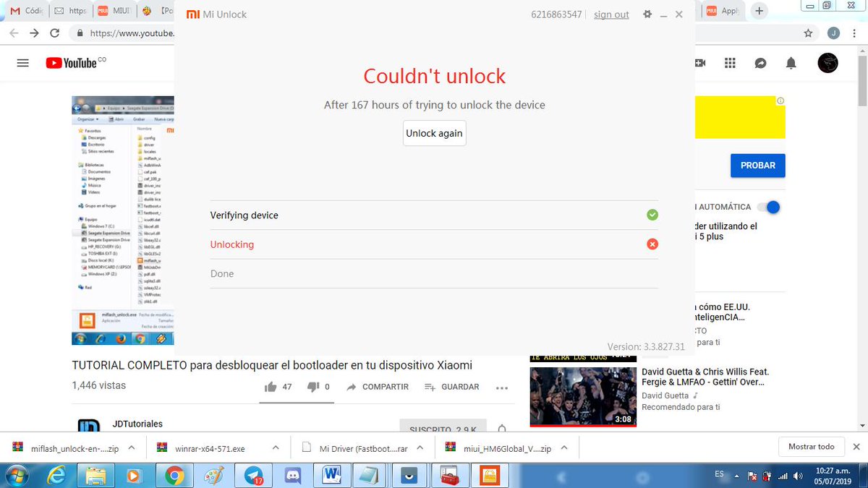Reload the YouTube page
868x488 pixels.
55,33
